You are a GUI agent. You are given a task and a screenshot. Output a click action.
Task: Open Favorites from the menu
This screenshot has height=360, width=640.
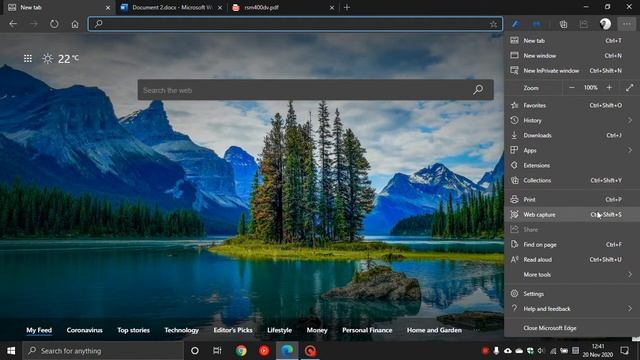tap(571, 105)
